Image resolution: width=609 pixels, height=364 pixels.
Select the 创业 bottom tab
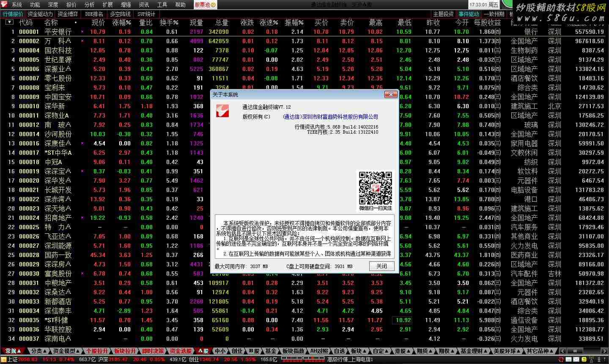pyautogui.click(x=237, y=351)
